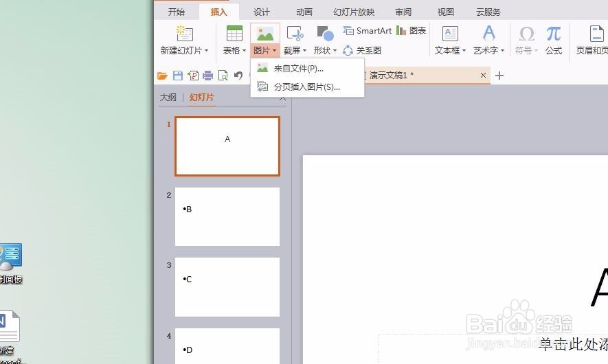
Task: Insert a 公式 formula
Action: pos(554,40)
